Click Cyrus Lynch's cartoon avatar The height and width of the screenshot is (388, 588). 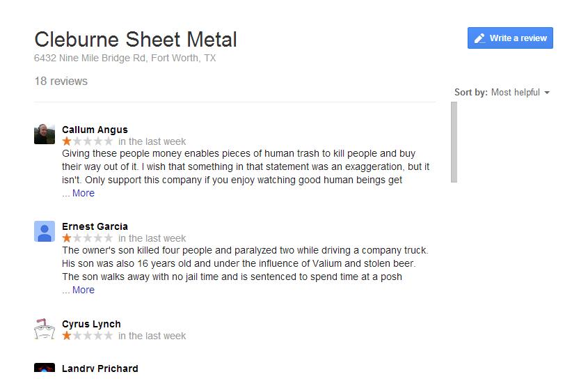45,329
